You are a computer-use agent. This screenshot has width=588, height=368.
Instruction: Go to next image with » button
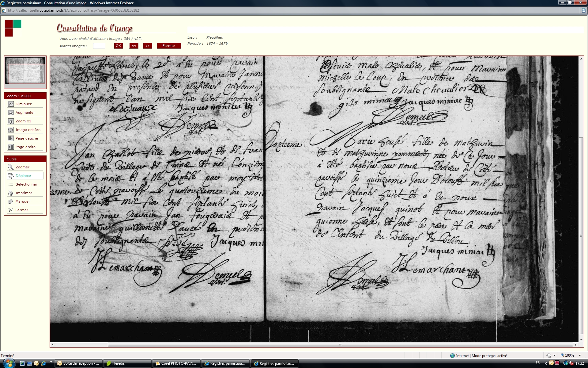tap(148, 46)
